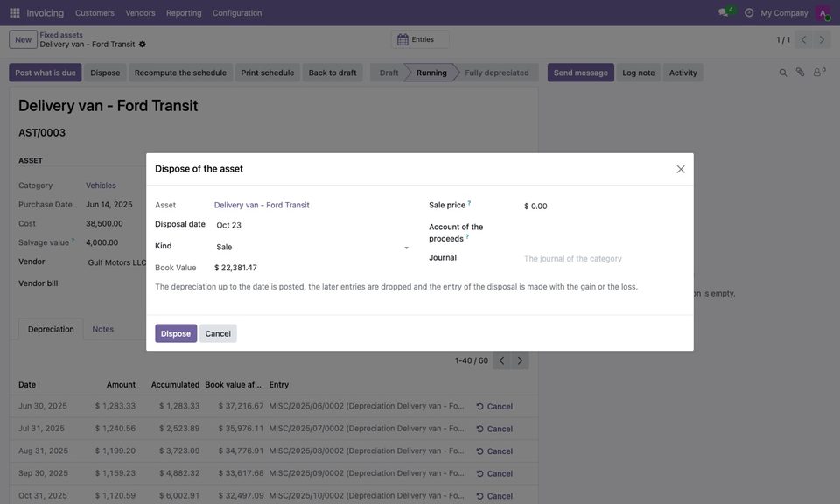Cancel the dispose dialog
This screenshot has height=504, width=840.
(218, 333)
